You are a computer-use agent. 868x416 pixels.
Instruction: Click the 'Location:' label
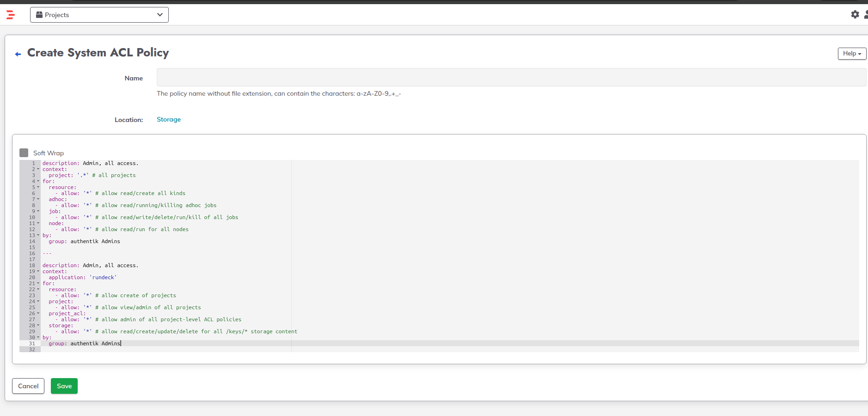pyautogui.click(x=129, y=120)
